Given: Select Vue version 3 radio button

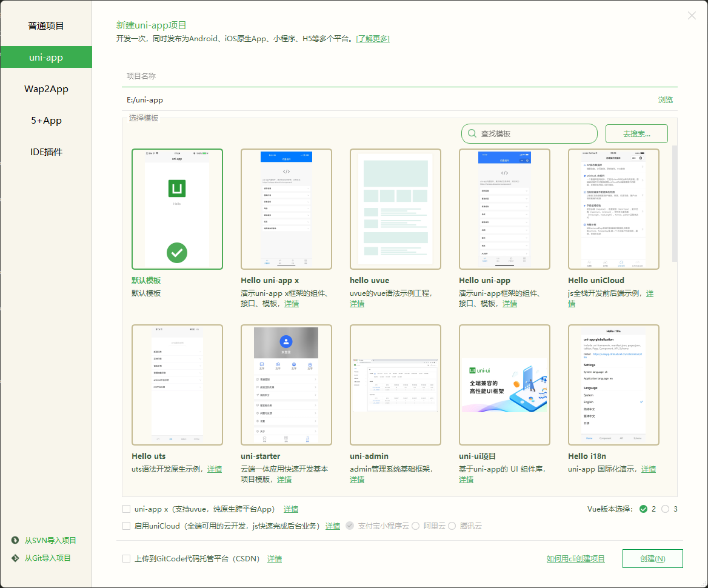Looking at the screenshot, I should pyautogui.click(x=666, y=509).
